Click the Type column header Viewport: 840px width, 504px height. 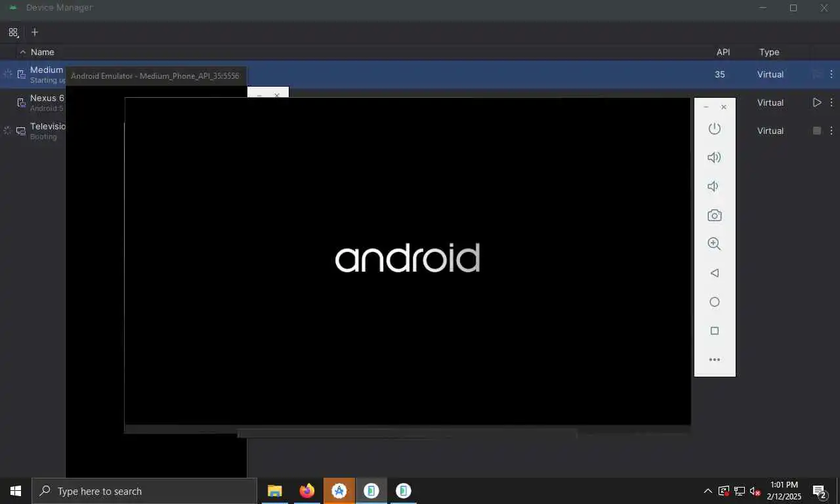[769, 52]
